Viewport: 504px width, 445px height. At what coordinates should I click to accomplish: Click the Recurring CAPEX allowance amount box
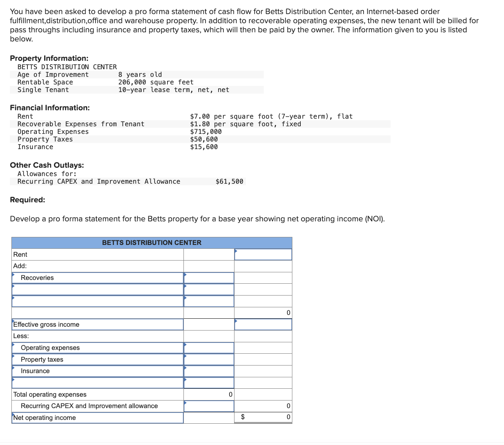tap(209, 406)
